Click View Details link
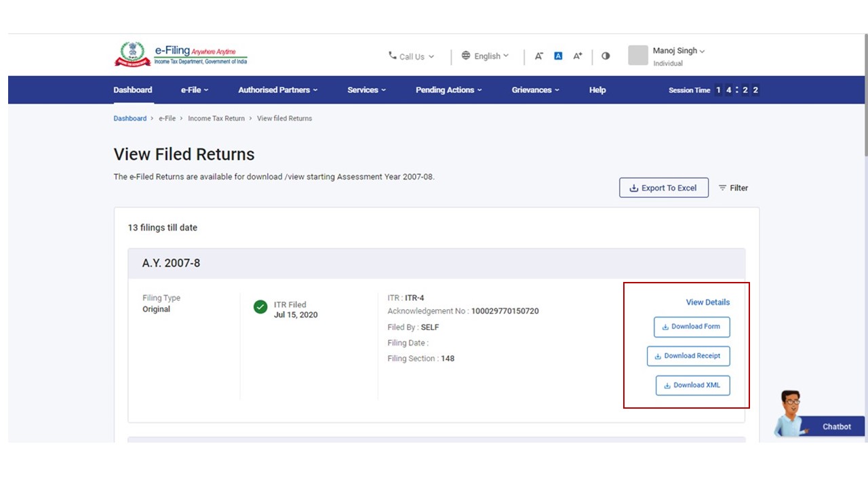868x488 pixels. click(x=707, y=302)
